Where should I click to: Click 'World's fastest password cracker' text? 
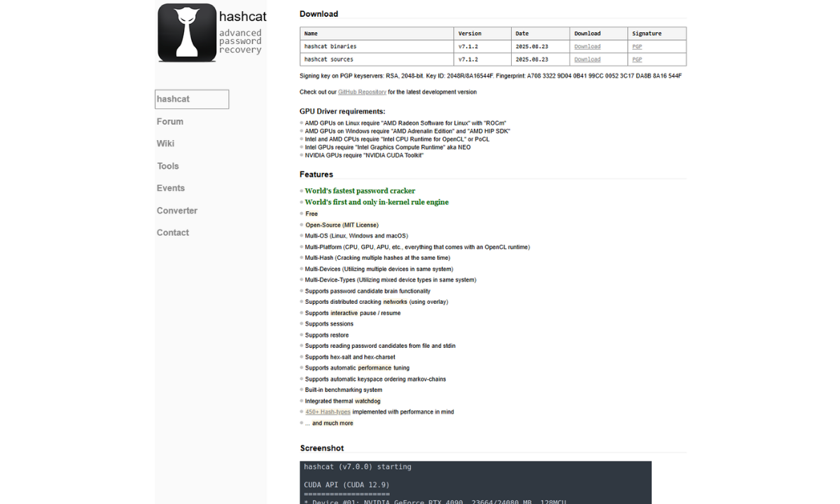pos(360,190)
